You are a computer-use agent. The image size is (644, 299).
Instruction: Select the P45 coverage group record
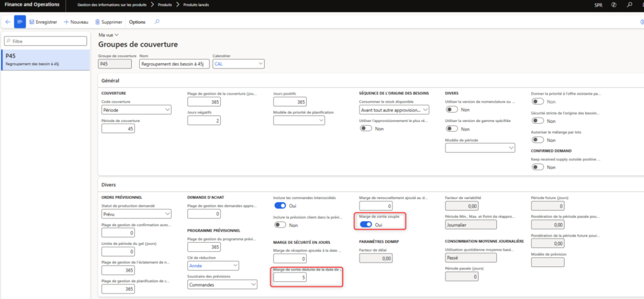(x=46, y=60)
